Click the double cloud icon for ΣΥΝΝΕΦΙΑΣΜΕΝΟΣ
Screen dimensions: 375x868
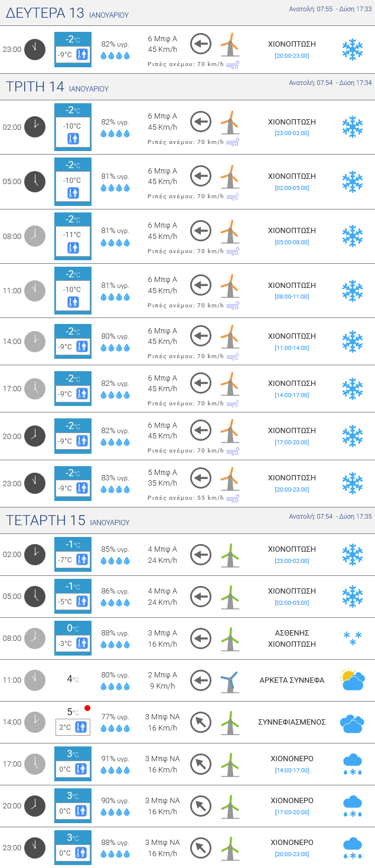pos(352,722)
